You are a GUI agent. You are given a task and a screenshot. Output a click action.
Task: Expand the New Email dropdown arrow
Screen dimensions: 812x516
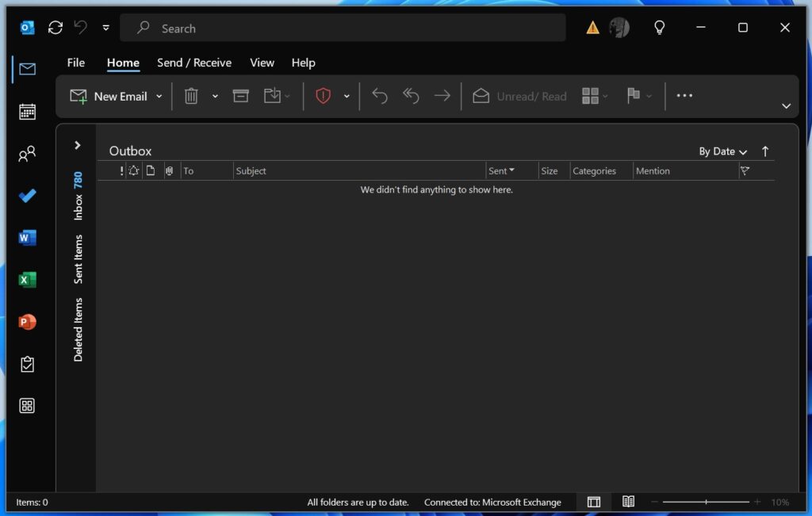[x=159, y=97]
